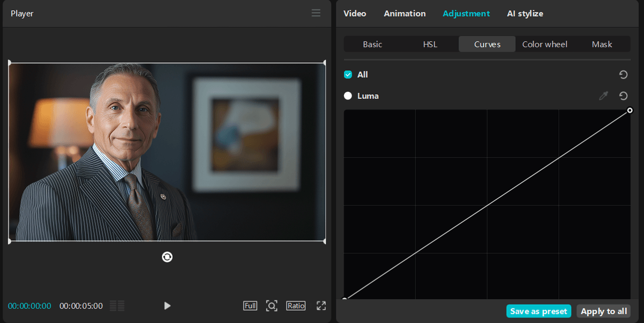644x323 pixels.
Task: Click the bottom-right corner handle of the preview
Action: pos(325,241)
